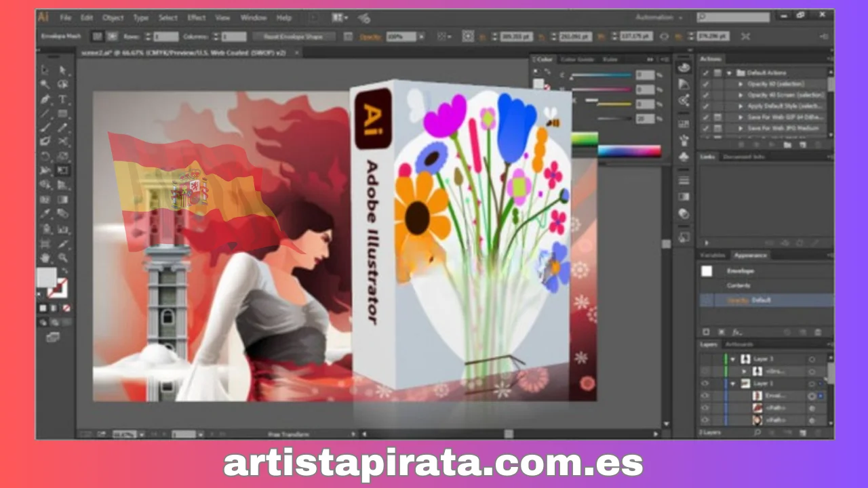Click the Appearance panel trash icon
The image size is (868, 488).
(x=818, y=332)
